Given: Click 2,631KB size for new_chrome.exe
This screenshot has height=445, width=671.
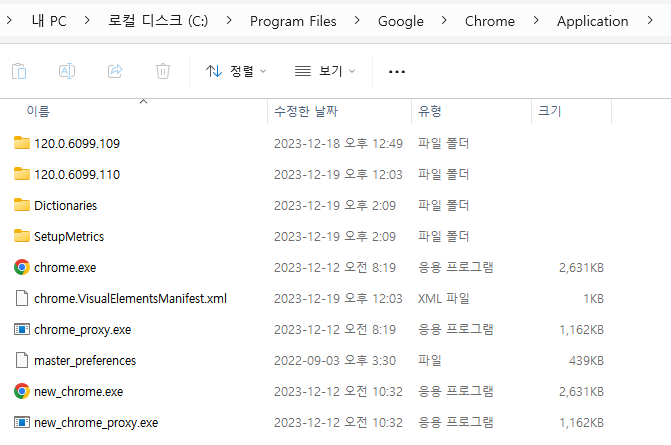Looking at the screenshot, I should [x=582, y=392].
